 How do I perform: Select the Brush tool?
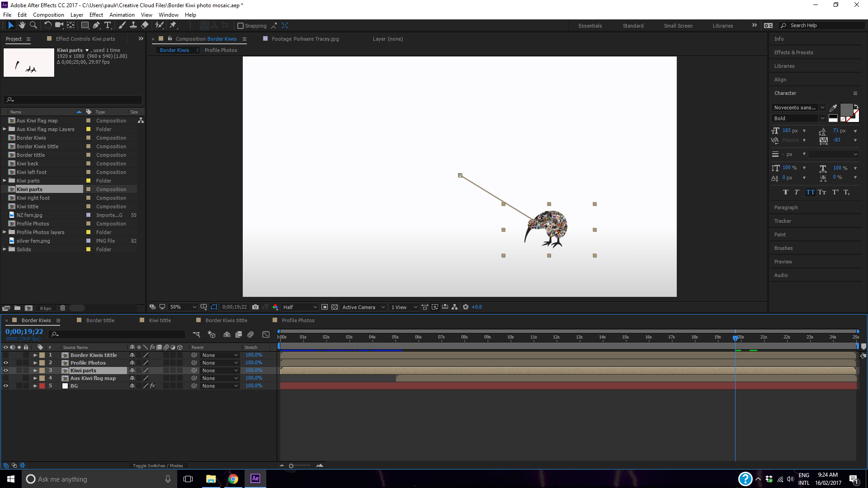pyautogui.click(x=122, y=25)
